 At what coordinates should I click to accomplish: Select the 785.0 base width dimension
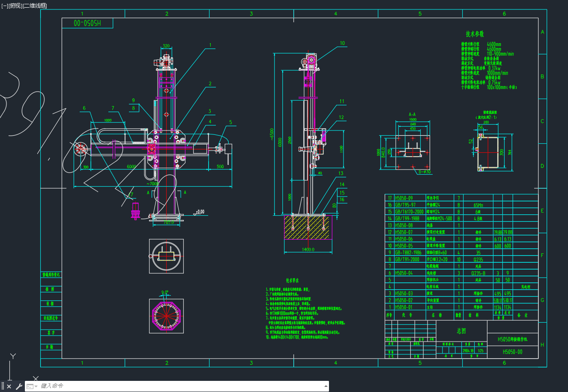(x=169, y=223)
